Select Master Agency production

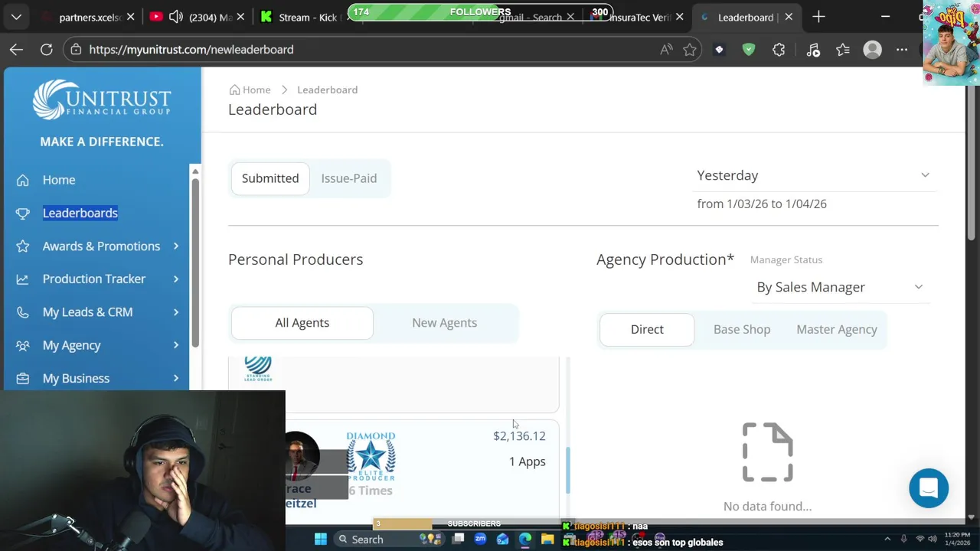pos(837,330)
